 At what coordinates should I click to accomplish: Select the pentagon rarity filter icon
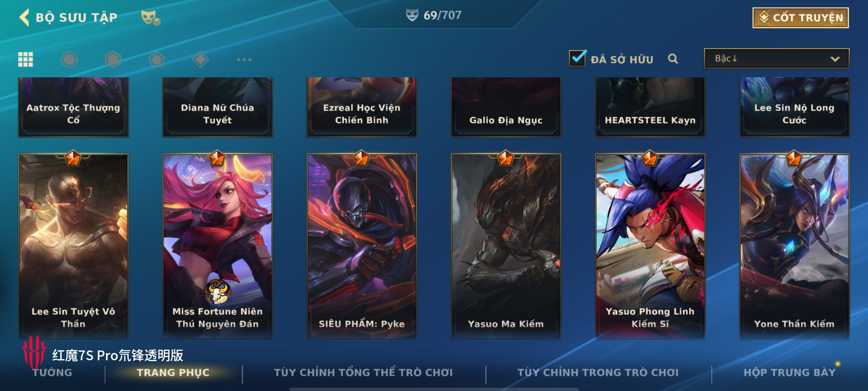(157, 59)
